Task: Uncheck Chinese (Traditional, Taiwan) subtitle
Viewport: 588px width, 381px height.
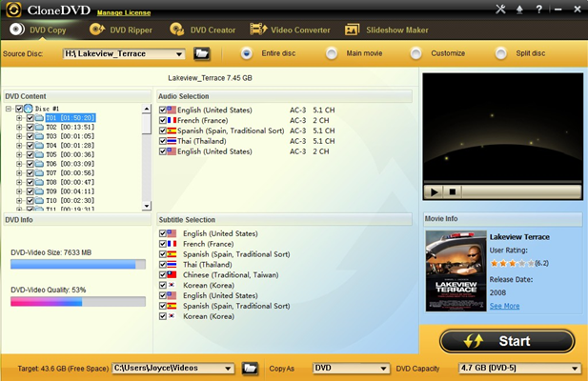Action: tap(162, 274)
